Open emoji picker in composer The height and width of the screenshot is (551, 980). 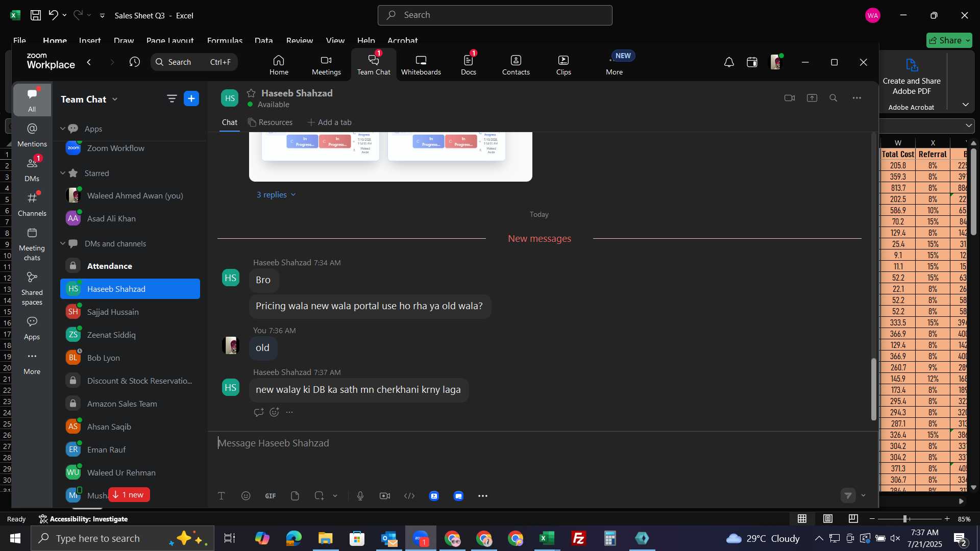pyautogui.click(x=246, y=496)
